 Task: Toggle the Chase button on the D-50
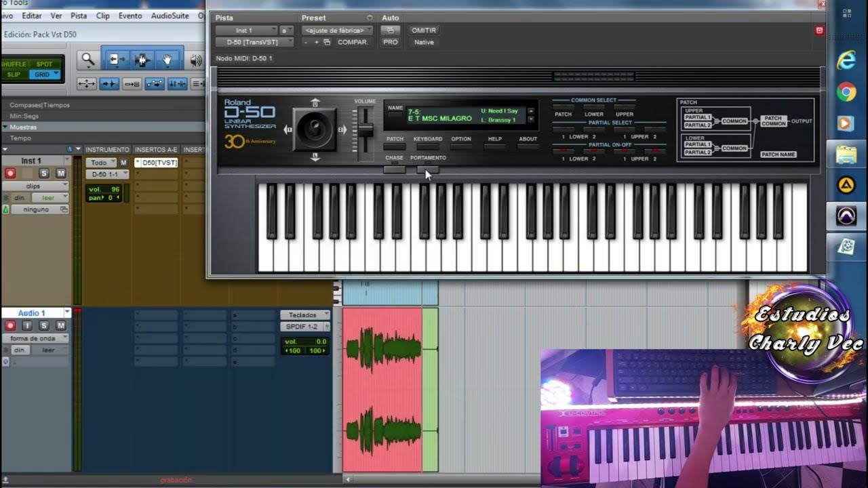[394, 169]
